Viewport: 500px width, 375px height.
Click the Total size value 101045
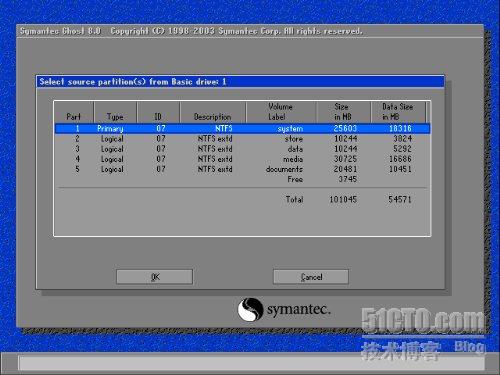(343, 199)
